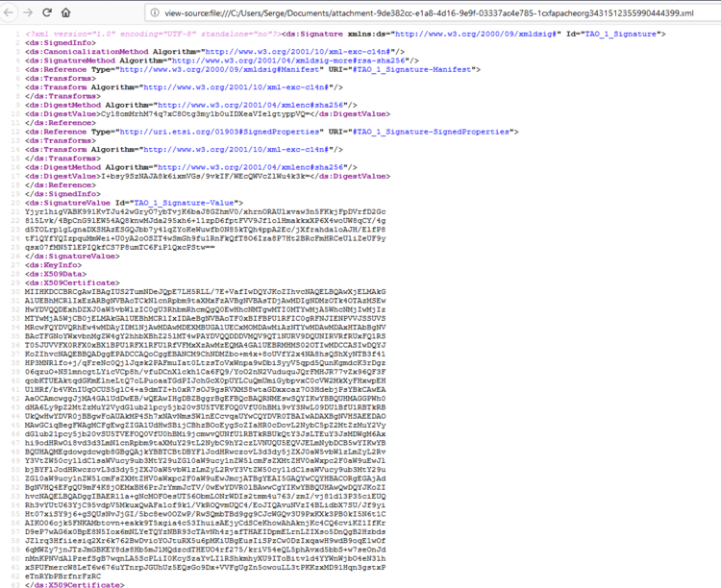Click the ds:SignatureMethod tag name
Image resolution: width=721 pixels, height=588 pixels.
tap(72, 61)
